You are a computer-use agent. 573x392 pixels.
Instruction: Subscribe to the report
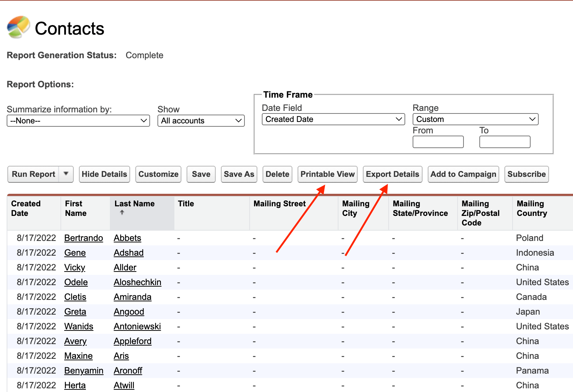(x=526, y=174)
